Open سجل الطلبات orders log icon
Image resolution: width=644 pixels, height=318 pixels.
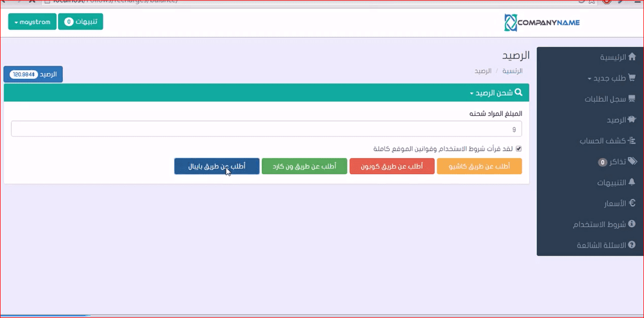pyautogui.click(x=632, y=99)
